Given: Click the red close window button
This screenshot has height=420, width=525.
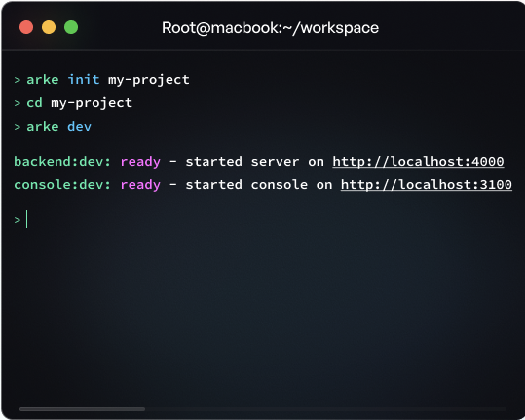Looking at the screenshot, I should point(26,27).
